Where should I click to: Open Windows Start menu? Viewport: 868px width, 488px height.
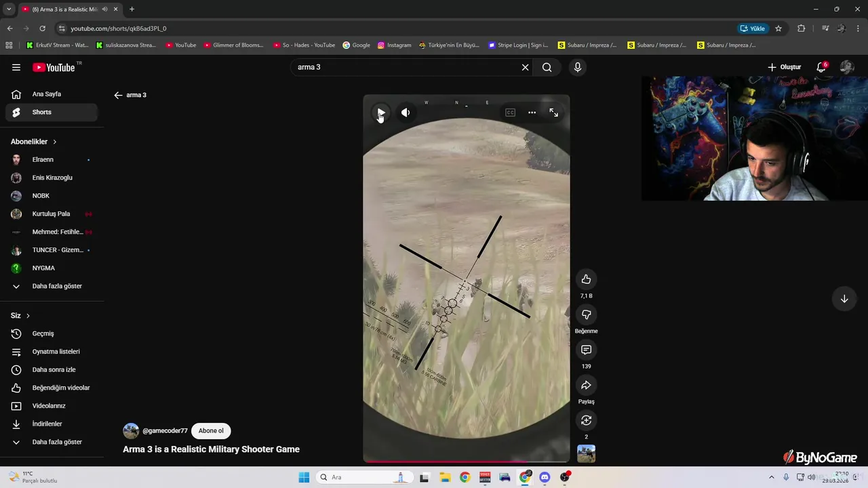pyautogui.click(x=304, y=477)
